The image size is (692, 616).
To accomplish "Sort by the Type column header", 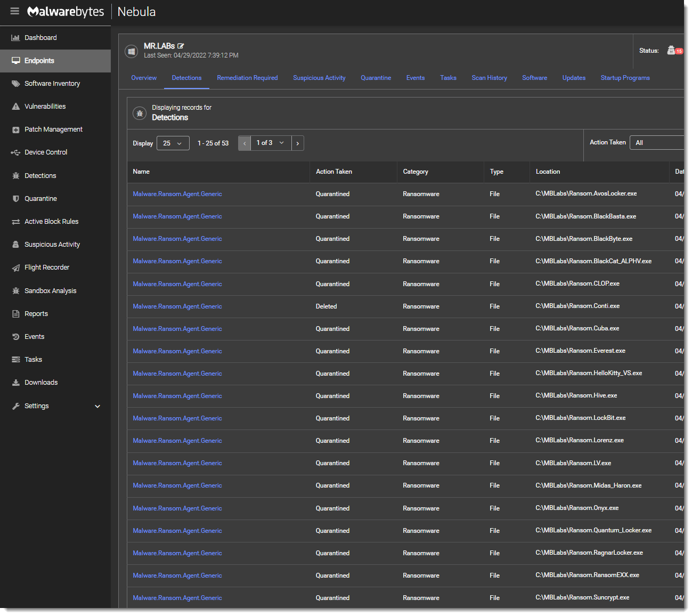I will [x=496, y=172].
